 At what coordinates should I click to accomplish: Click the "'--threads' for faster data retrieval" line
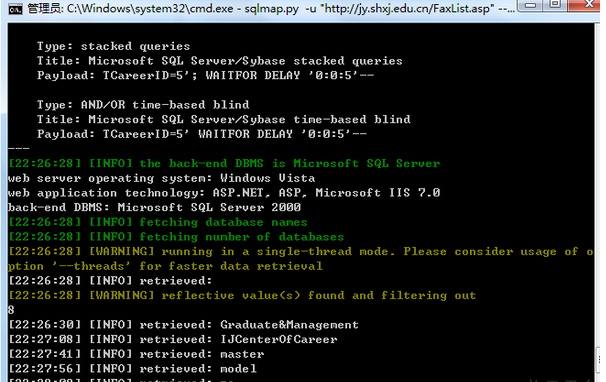click(x=165, y=266)
